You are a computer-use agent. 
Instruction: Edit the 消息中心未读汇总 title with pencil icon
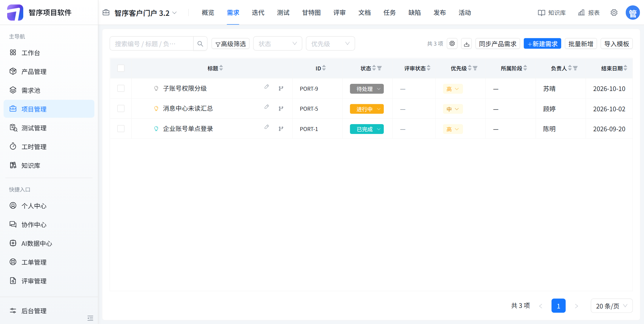(x=267, y=107)
